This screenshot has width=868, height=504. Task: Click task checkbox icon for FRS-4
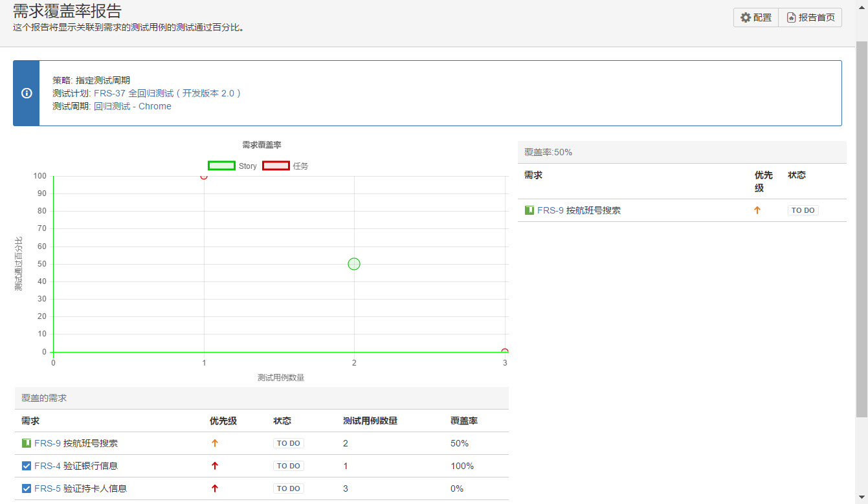tap(27, 466)
